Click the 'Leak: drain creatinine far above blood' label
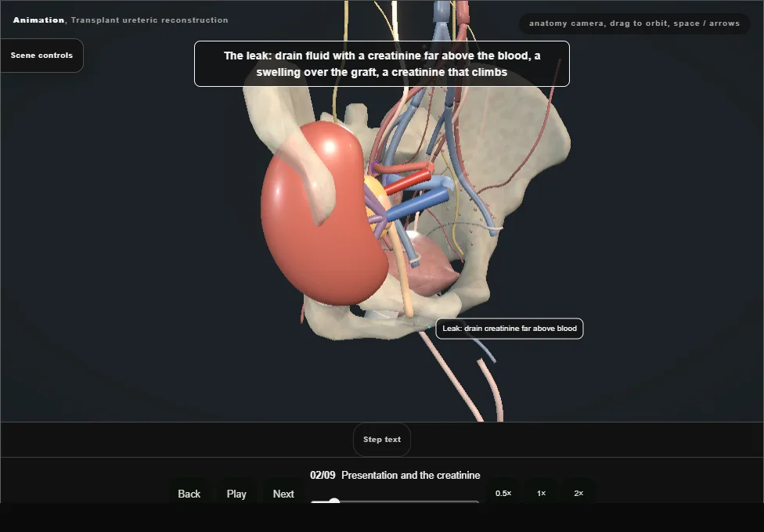Screen dimensions: 764x532 tap(510, 329)
